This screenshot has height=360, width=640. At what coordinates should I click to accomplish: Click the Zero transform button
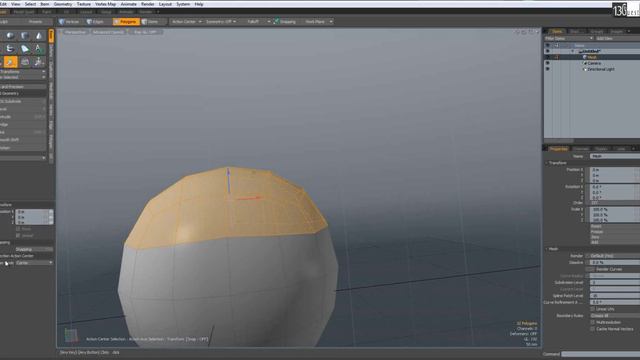[615, 237]
